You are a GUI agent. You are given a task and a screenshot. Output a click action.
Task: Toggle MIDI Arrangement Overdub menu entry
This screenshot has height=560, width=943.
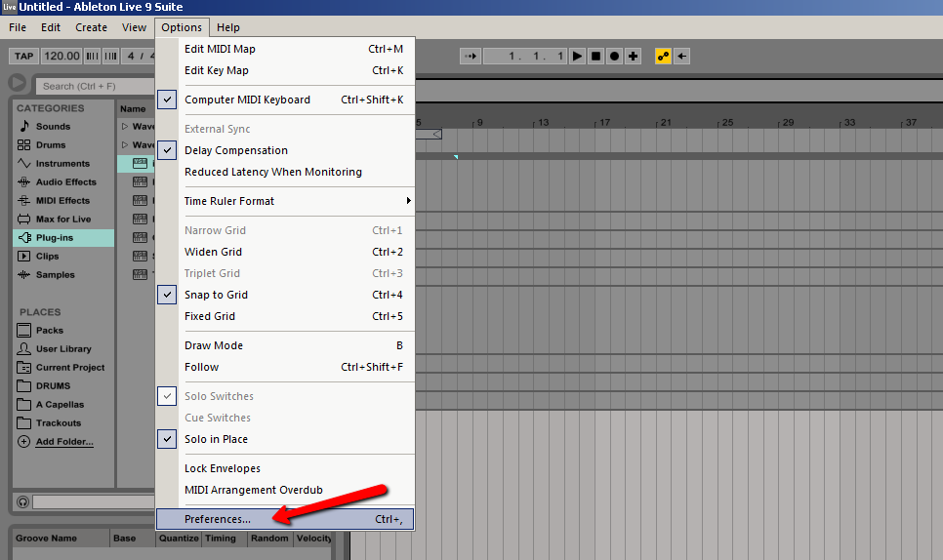pos(286,491)
